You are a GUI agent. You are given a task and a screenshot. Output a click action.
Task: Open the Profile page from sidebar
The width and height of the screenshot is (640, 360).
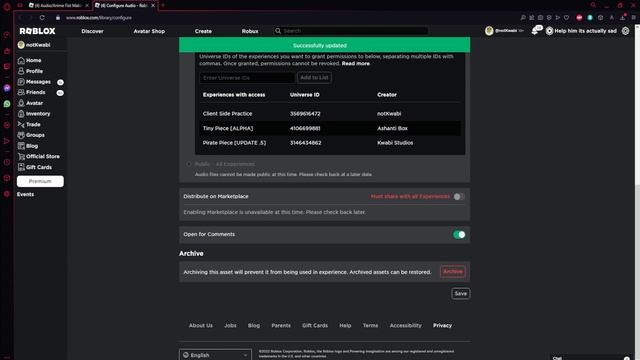(x=30, y=71)
